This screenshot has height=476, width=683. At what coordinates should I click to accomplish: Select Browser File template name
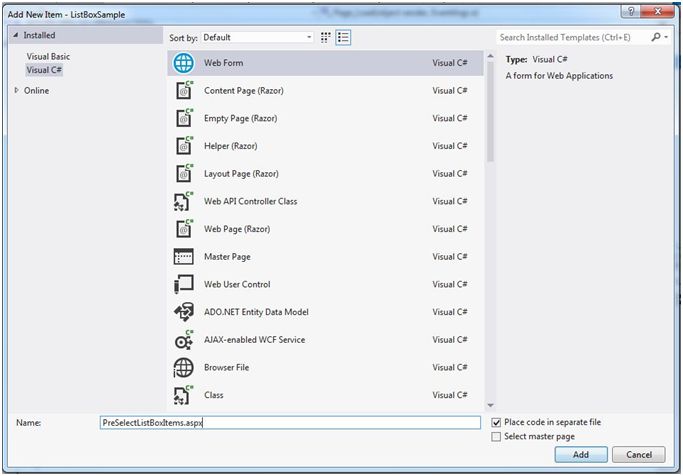[227, 368]
